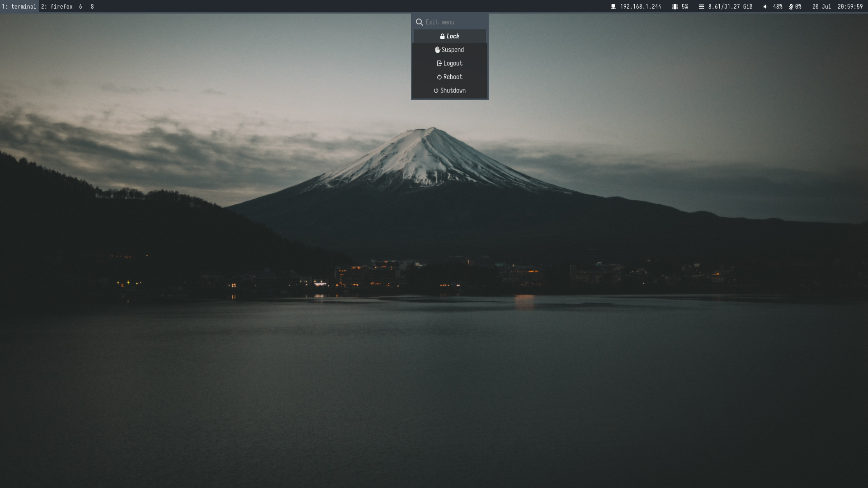Click the logout arrow icon

tap(439, 63)
